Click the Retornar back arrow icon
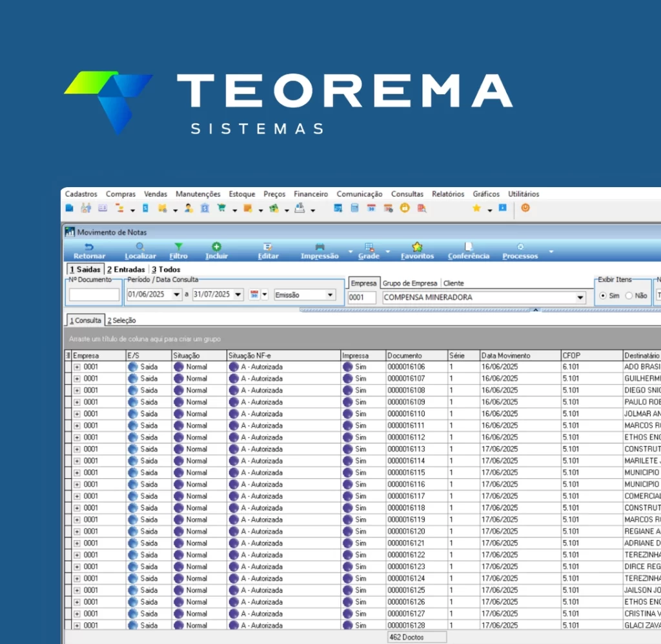The height and width of the screenshot is (644, 661). tap(89, 247)
